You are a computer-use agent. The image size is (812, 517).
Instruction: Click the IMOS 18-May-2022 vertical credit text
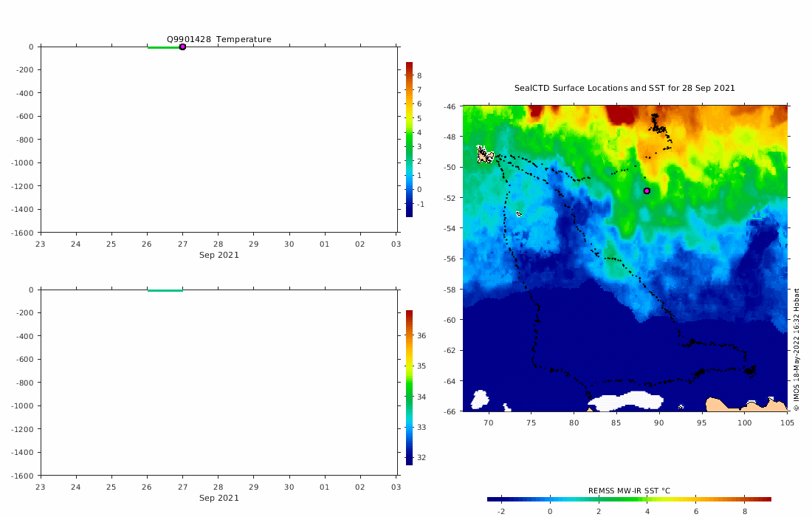coord(796,349)
